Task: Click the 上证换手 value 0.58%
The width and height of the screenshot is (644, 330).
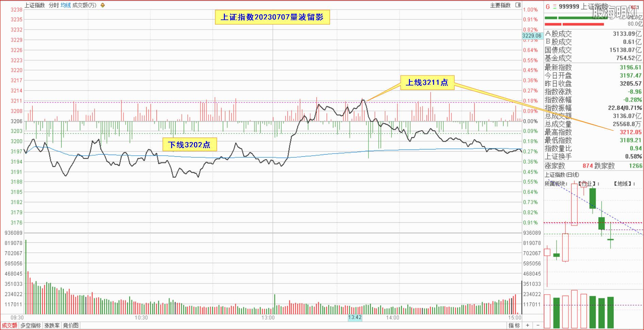Action: click(633, 157)
